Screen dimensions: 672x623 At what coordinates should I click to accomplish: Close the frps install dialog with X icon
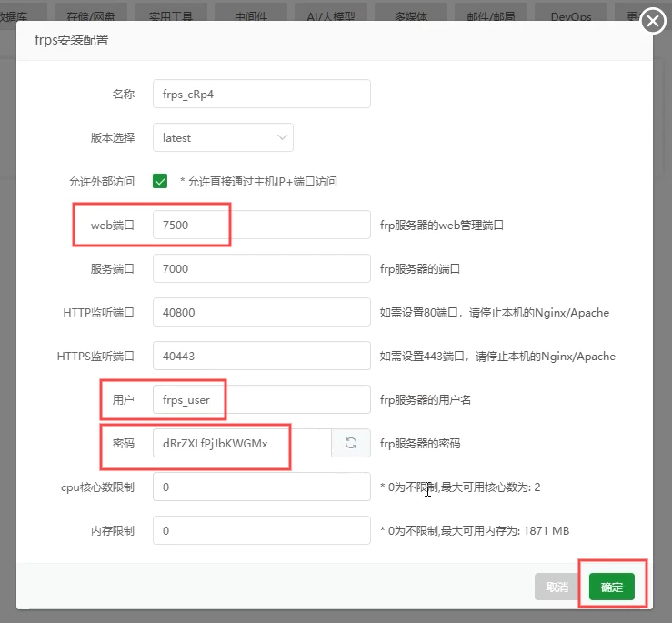click(653, 21)
